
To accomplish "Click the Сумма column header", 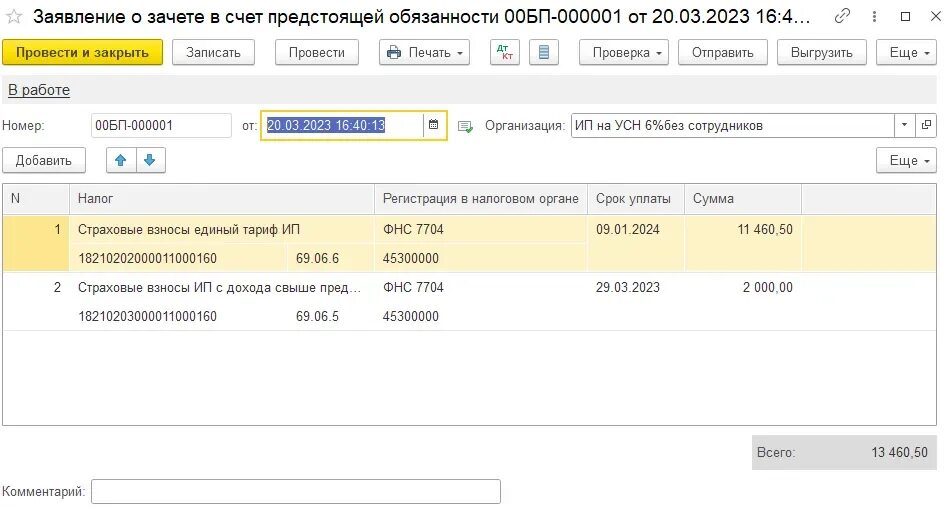I will click(743, 199).
